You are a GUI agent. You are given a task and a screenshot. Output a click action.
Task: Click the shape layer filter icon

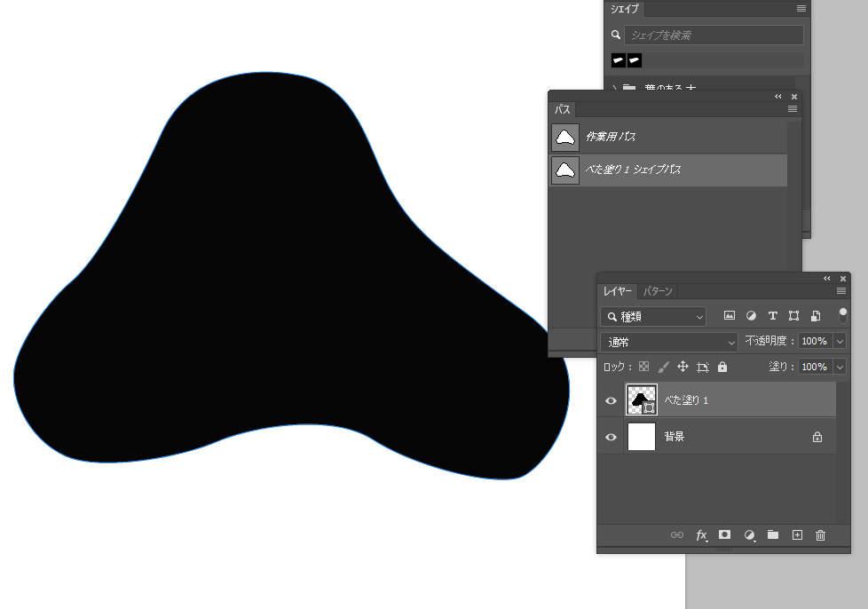pyautogui.click(x=793, y=316)
